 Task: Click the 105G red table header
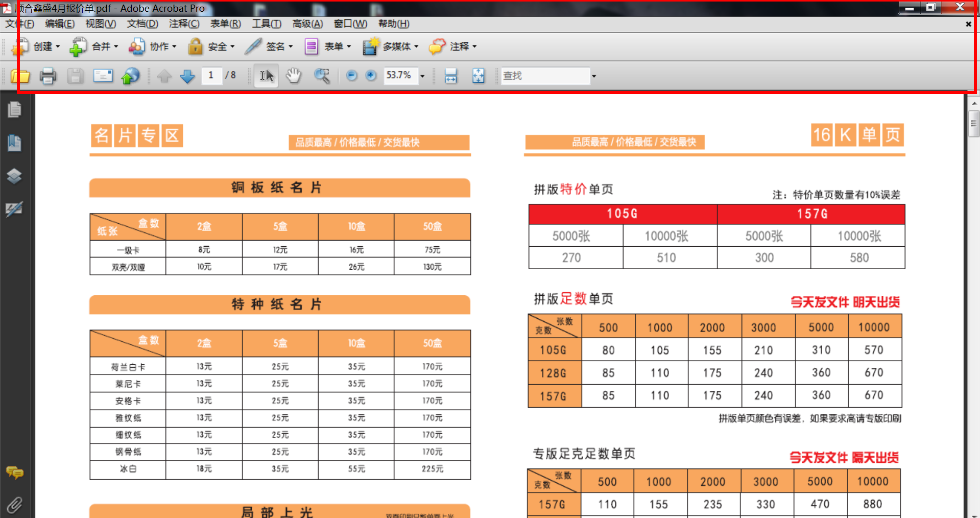click(623, 214)
